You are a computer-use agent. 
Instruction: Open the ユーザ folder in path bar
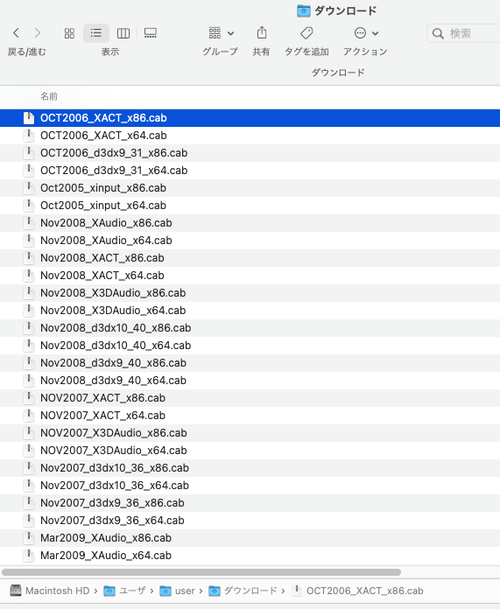[124, 591]
